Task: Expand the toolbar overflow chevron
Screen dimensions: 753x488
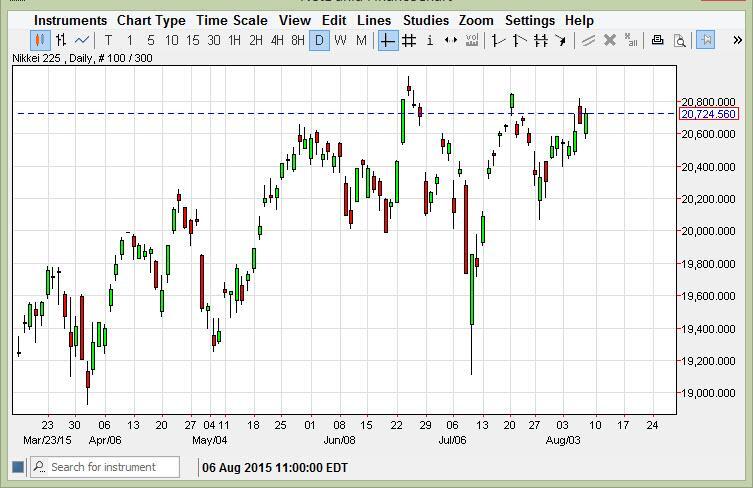Action: click(x=737, y=40)
